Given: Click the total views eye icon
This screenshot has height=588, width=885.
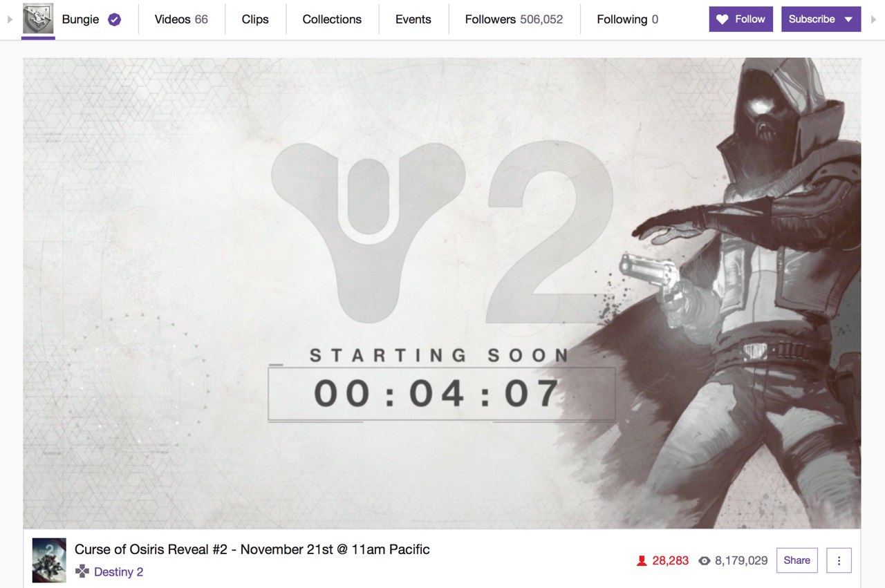Looking at the screenshot, I should pos(705,561).
